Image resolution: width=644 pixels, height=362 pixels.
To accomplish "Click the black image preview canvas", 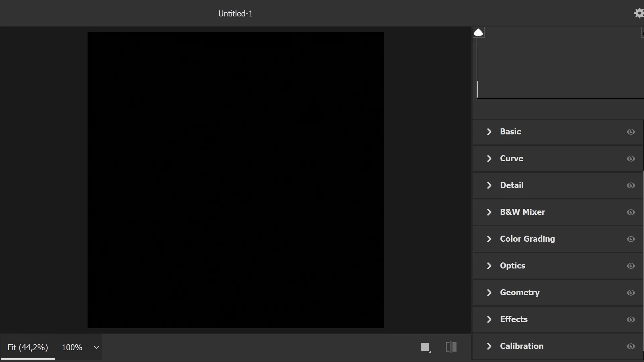I will pos(235,180).
